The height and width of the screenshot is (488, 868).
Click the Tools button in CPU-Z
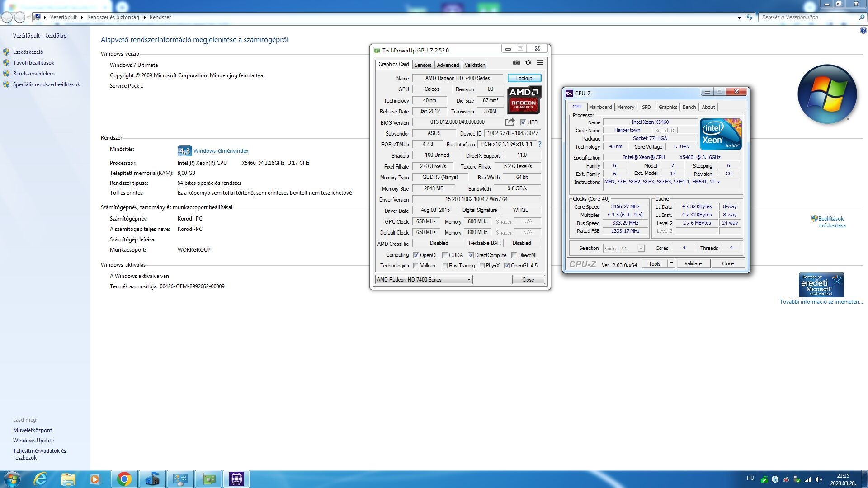click(x=655, y=263)
